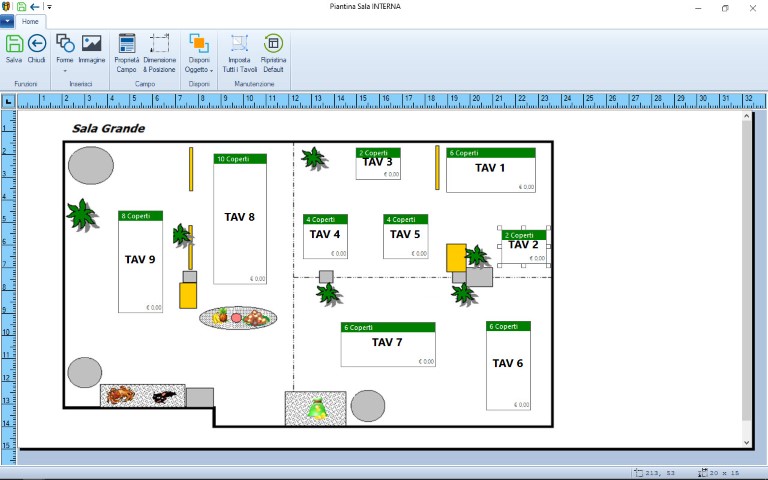Open Proprietà Campo
Image resolution: width=768 pixels, height=480 pixels.
point(127,44)
